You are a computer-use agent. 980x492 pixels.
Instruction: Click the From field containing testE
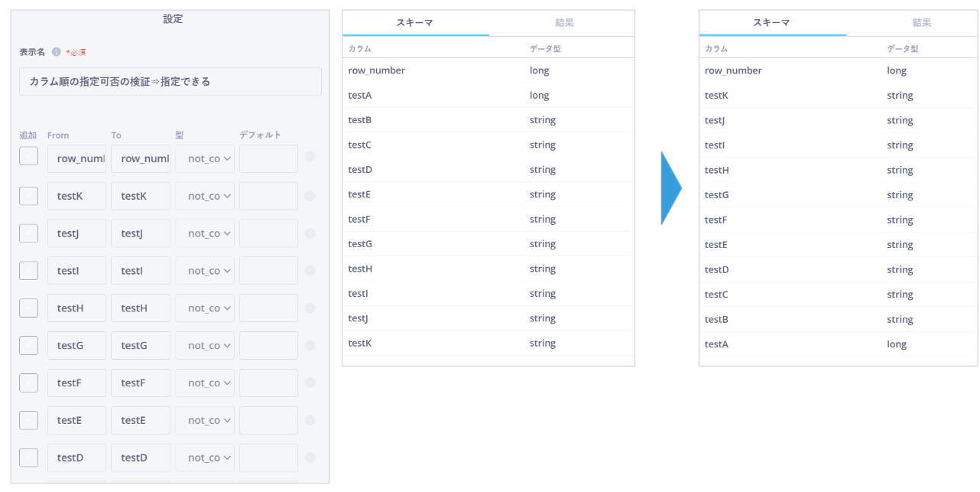coord(77,420)
